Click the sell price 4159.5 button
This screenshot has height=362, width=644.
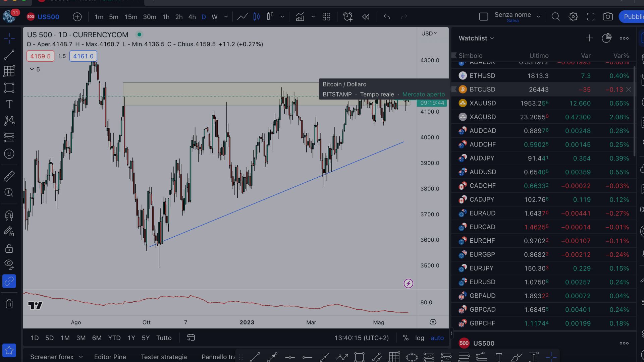coord(40,56)
